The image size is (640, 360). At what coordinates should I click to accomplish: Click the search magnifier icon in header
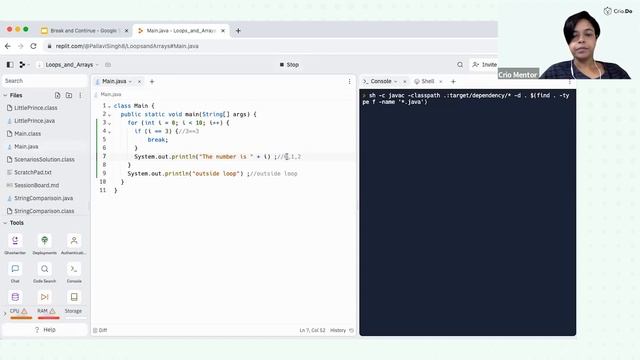click(x=460, y=64)
